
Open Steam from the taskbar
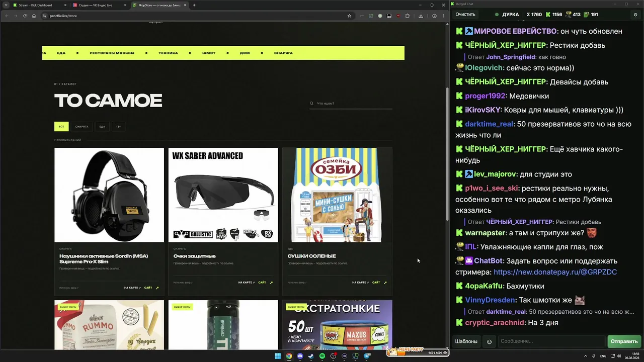(x=311, y=356)
